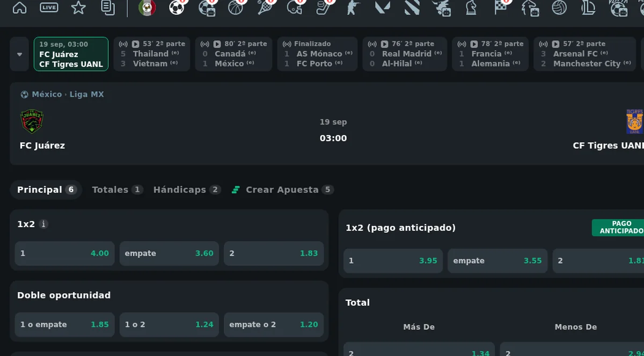Select the American football helmet icon
This screenshot has width=644, height=356.
point(295,8)
